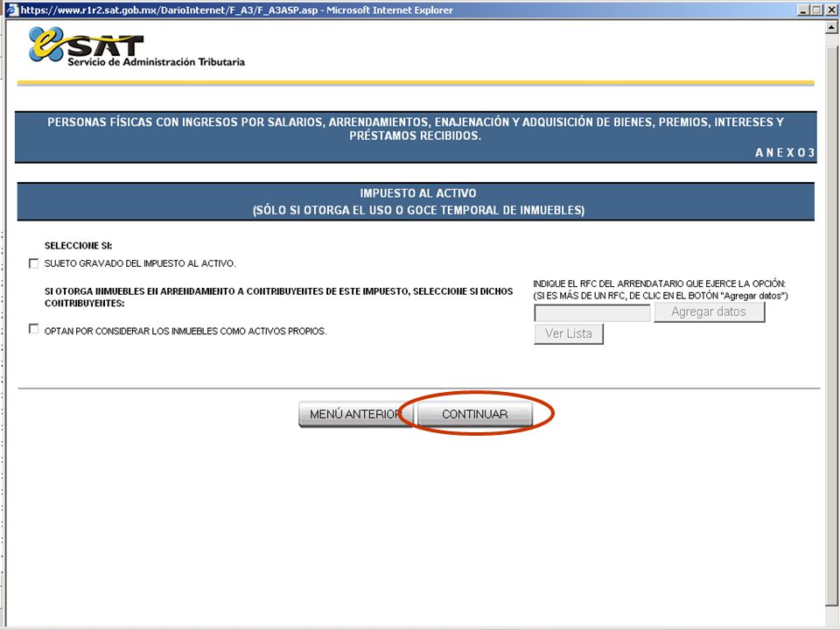
Task: Click the IMPUESTO AL ACTIVO heading
Action: coord(418,193)
